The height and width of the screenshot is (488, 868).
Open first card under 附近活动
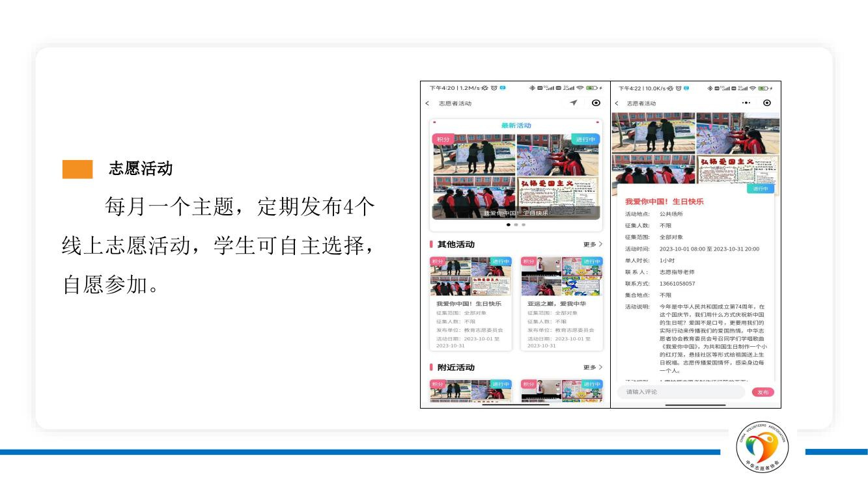(471, 391)
